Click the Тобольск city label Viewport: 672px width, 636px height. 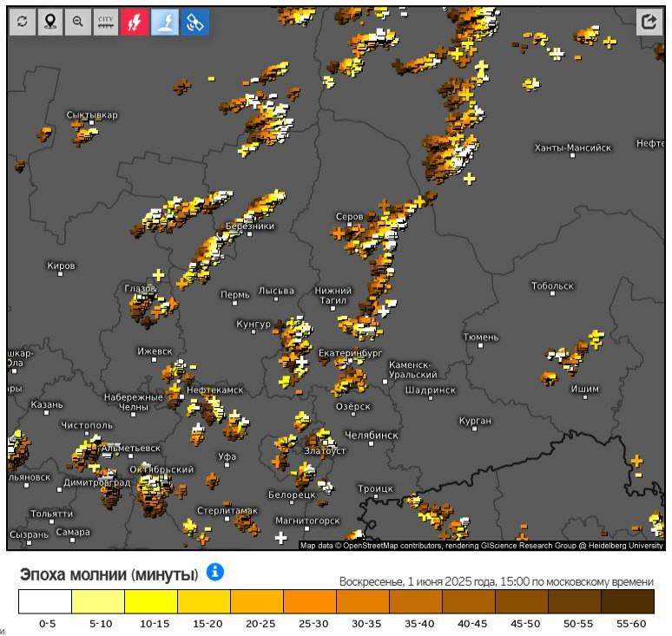click(x=552, y=285)
